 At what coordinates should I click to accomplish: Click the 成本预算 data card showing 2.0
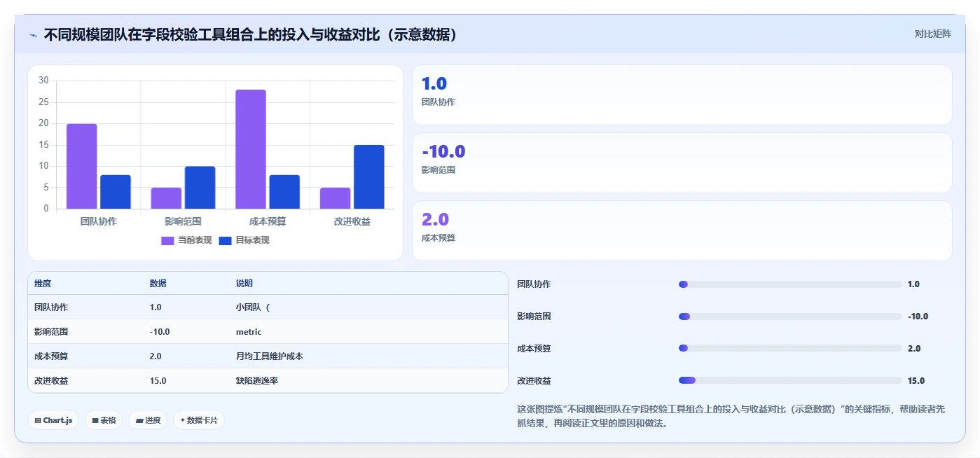(x=682, y=230)
